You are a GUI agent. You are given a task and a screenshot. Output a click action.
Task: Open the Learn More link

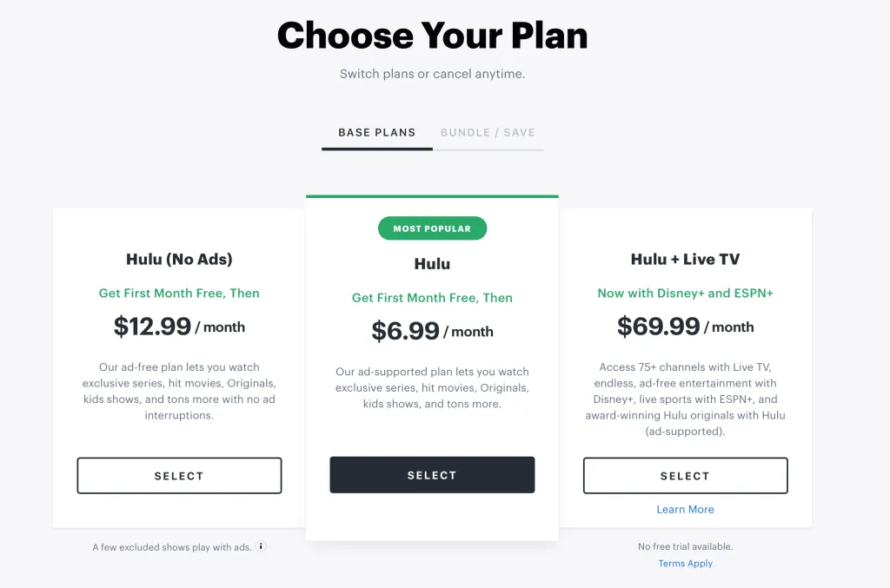coord(685,509)
